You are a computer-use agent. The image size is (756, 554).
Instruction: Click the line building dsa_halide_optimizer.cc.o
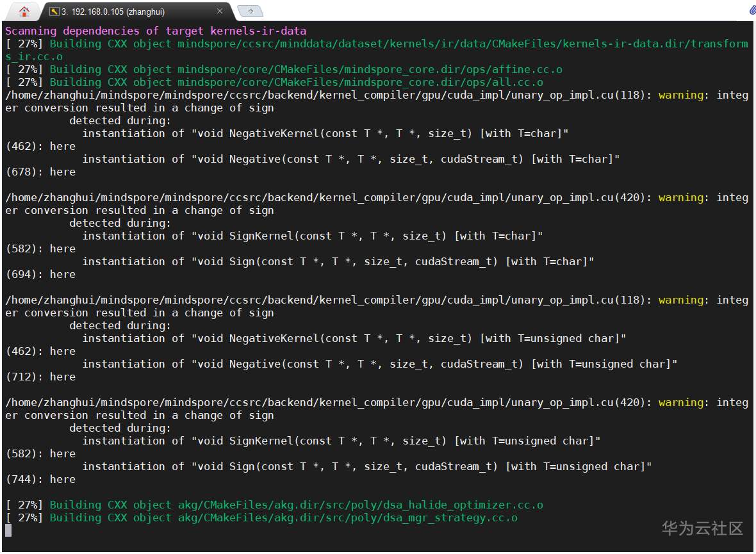(274, 505)
